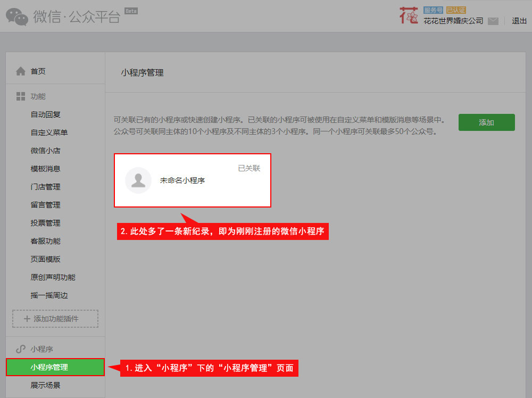532x398 pixels.
Task: Click the 添加 green button
Action: (486, 122)
